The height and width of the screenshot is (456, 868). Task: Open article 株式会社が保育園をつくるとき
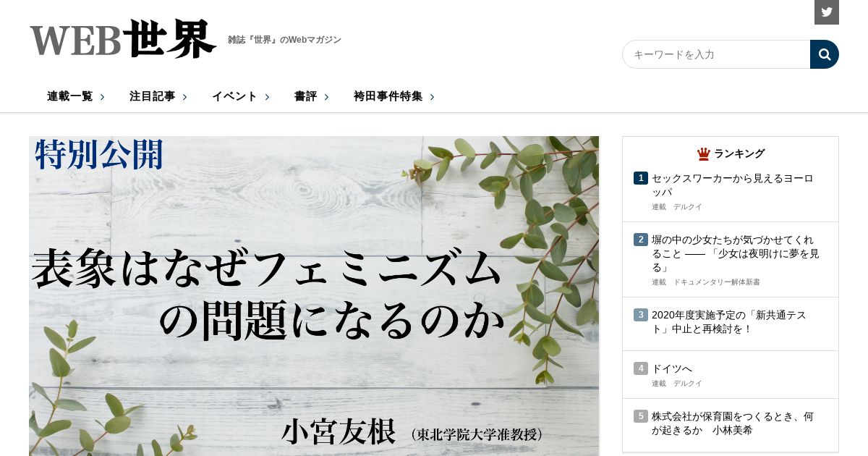[733, 423]
